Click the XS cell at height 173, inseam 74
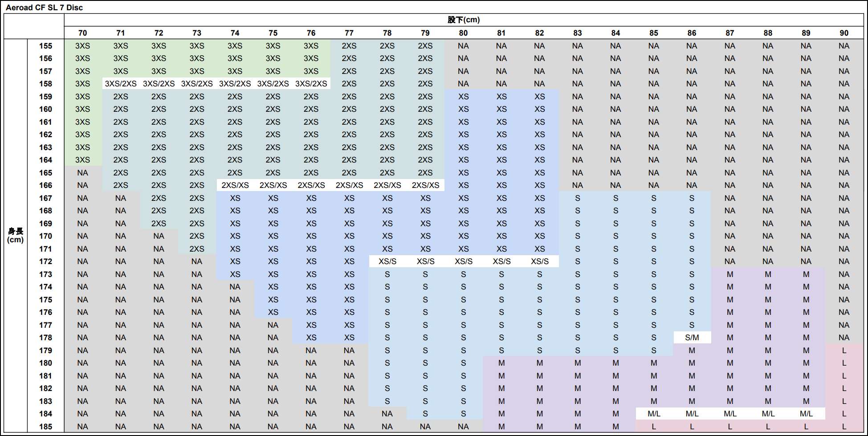The height and width of the screenshot is (436, 868). (235, 274)
